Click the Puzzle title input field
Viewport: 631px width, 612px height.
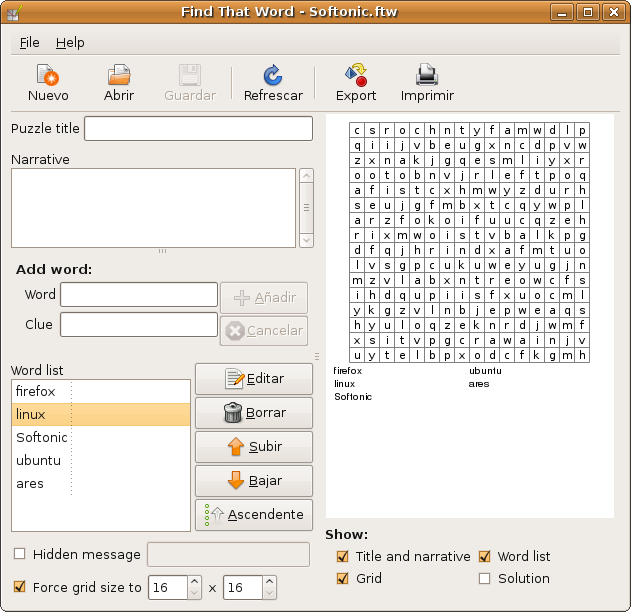click(x=199, y=128)
